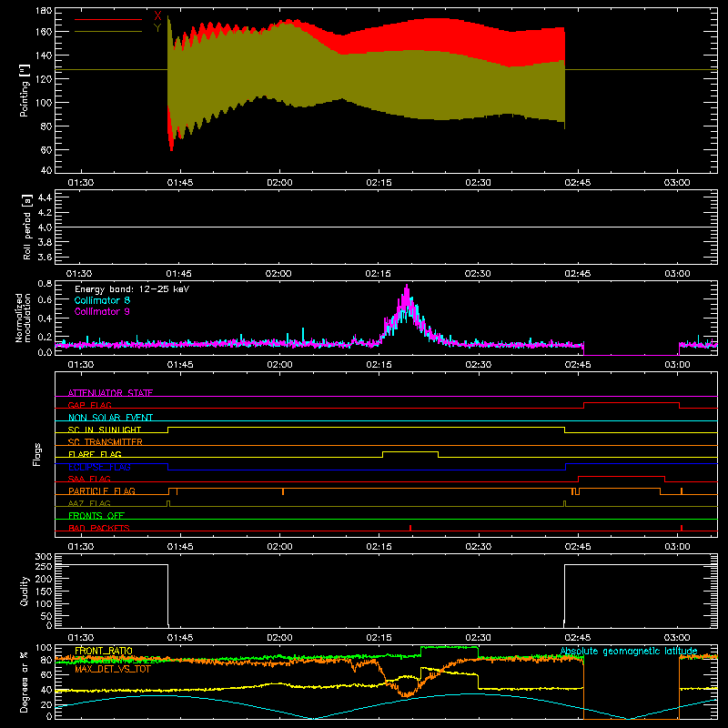This screenshot has height=728, width=728.
Task: Click the 01:45 label under Flags plot
Action: (180, 547)
